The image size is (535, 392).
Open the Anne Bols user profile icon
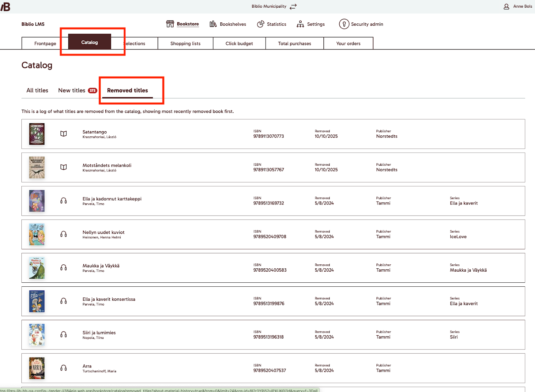tap(506, 7)
